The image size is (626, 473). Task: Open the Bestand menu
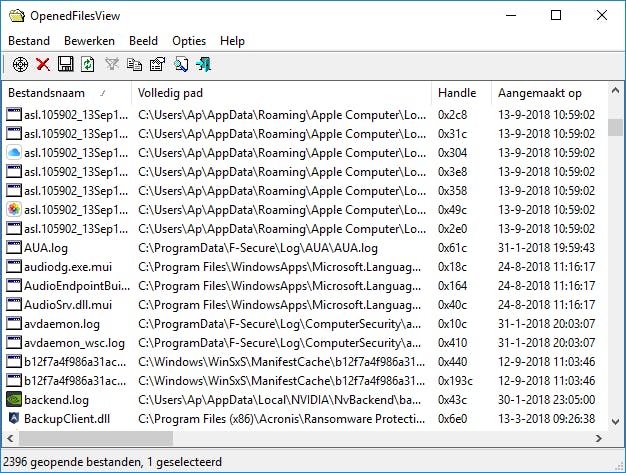click(29, 41)
